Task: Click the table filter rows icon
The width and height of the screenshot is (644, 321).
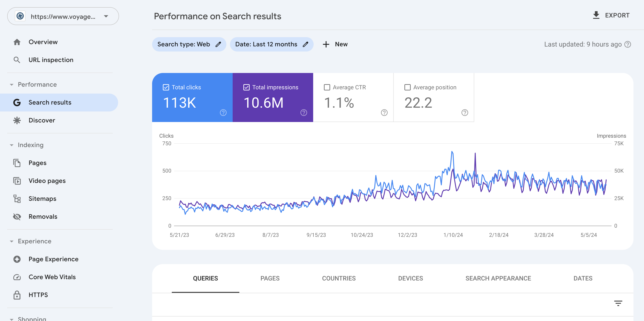Action: tap(618, 303)
